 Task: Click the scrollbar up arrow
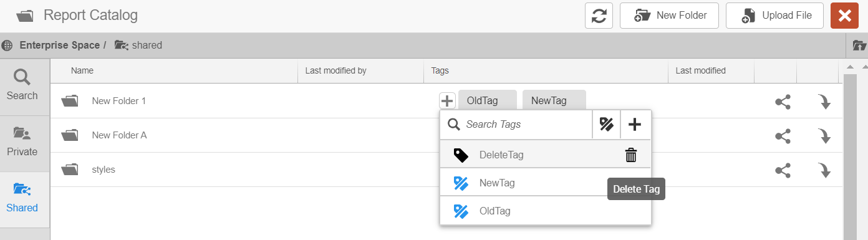point(850,67)
